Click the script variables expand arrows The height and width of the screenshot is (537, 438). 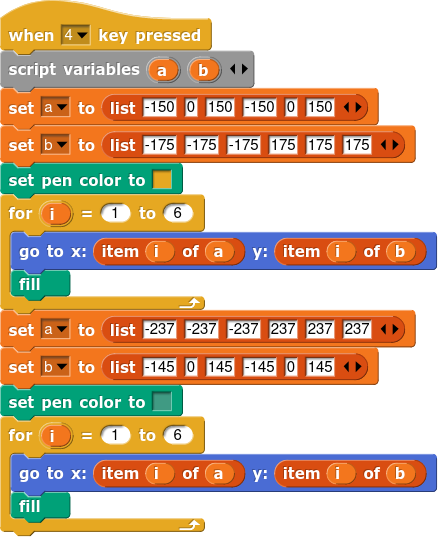[x=239, y=69]
